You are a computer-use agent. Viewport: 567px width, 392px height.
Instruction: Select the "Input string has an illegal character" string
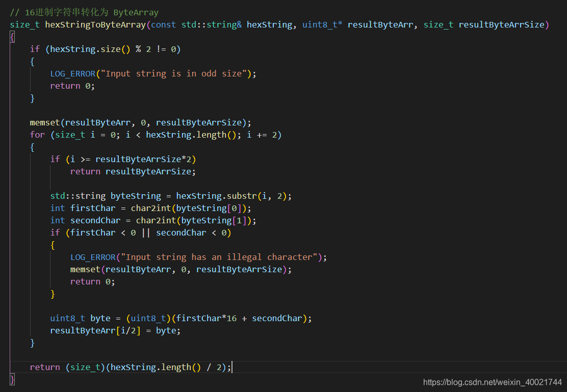pyautogui.click(x=219, y=257)
